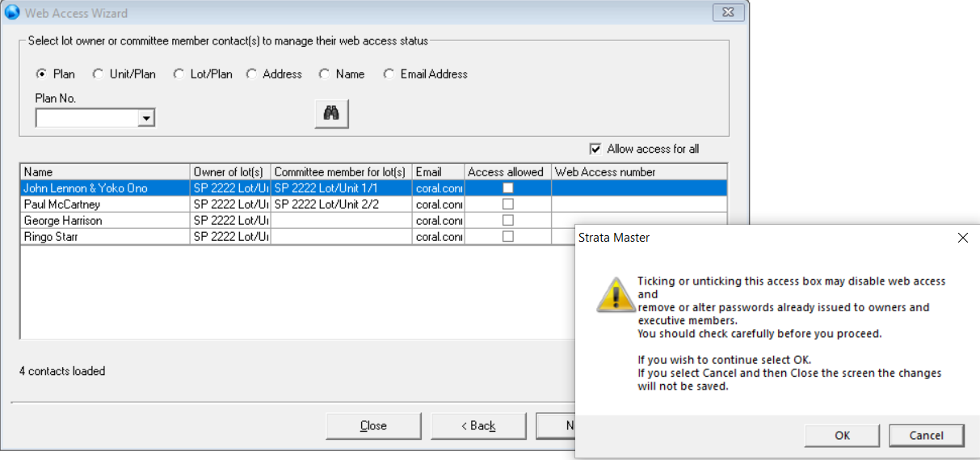Select the Paul McCartney row
This screenshot has height=460, width=980.
point(374,204)
